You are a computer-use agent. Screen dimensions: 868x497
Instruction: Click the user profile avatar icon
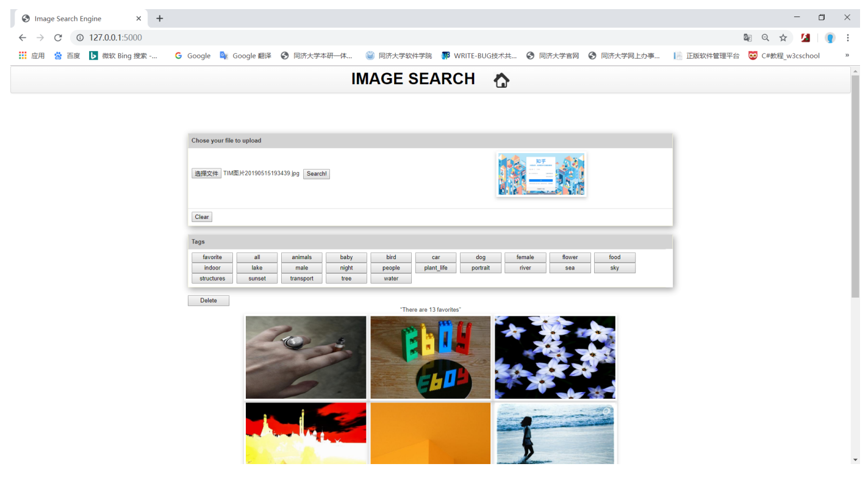(x=830, y=37)
